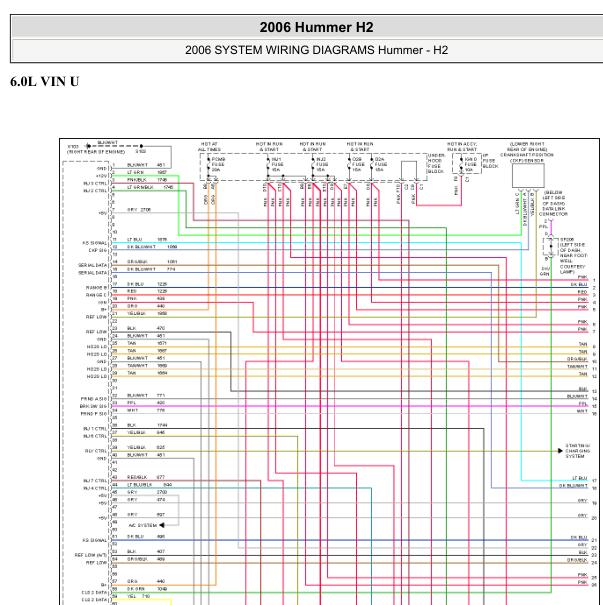
Task: Click the "PRND A SIG" pin label
Action: pos(94,399)
